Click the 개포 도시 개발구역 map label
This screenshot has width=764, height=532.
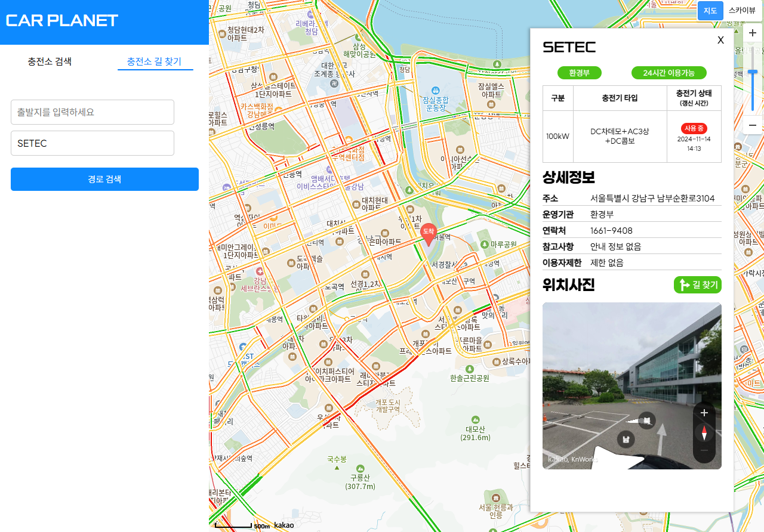[387, 406]
